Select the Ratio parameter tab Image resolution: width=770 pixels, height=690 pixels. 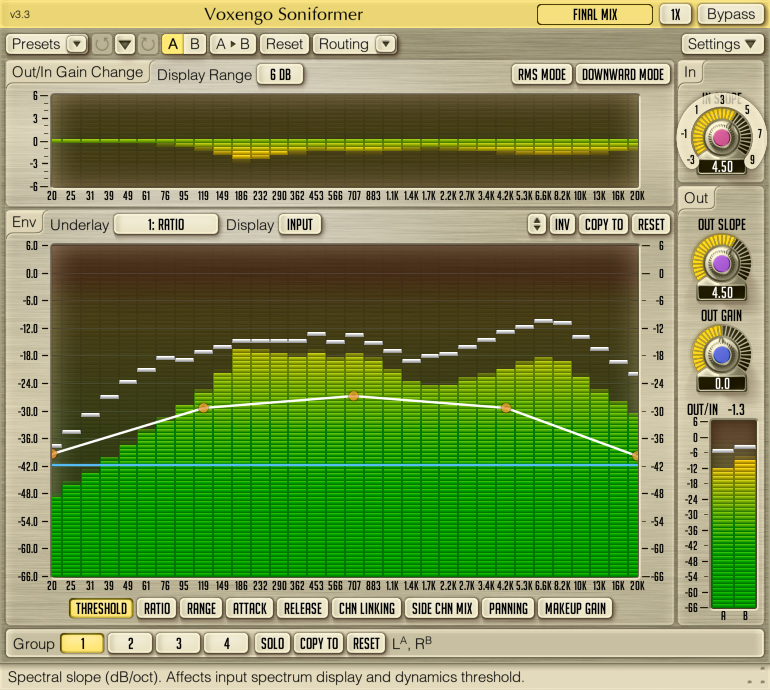[x=157, y=607]
